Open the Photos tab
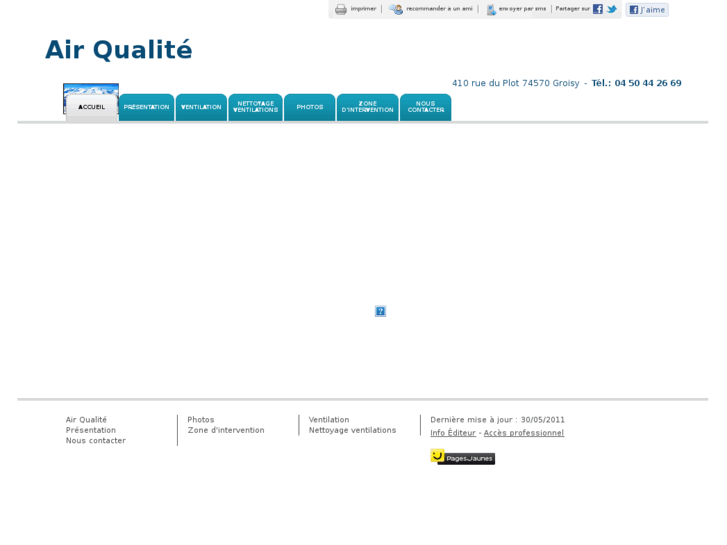This screenshot has width=727, height=545. [x=310, y=107]
